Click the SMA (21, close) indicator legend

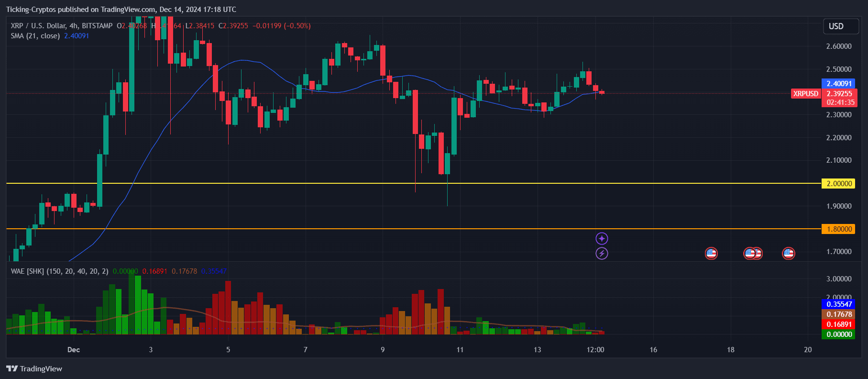point(35,36)
